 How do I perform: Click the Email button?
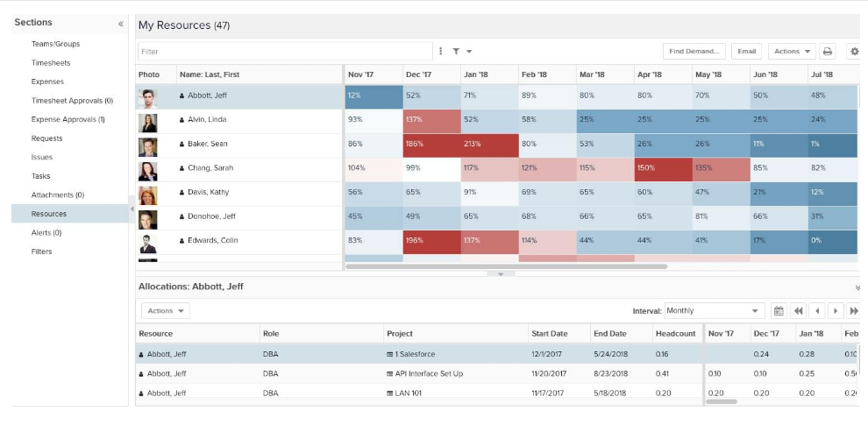pos(746,52)
